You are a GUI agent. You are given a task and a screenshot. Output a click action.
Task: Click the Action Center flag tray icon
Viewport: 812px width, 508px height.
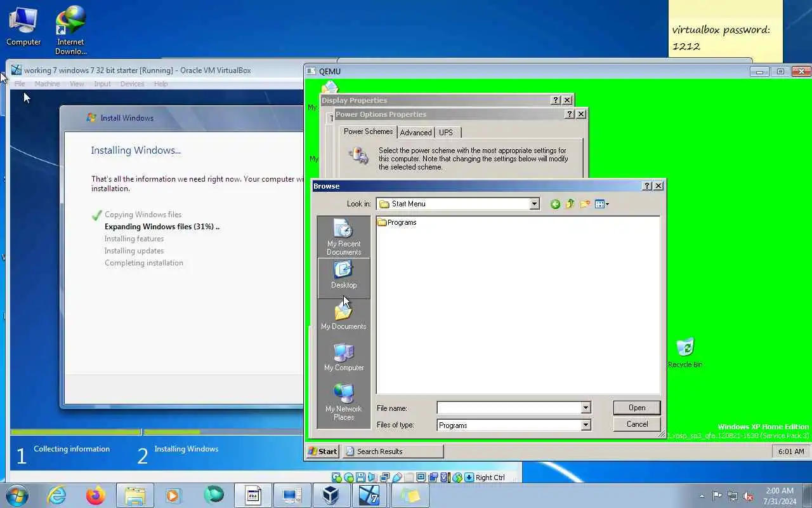coord(717,496)
